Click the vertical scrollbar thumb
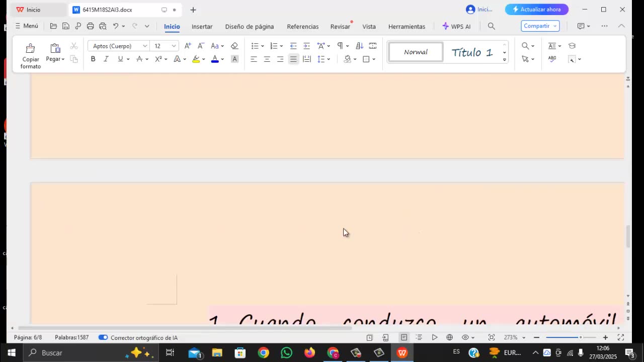This screenshot has width=644, height=362. tap(628, 236)
